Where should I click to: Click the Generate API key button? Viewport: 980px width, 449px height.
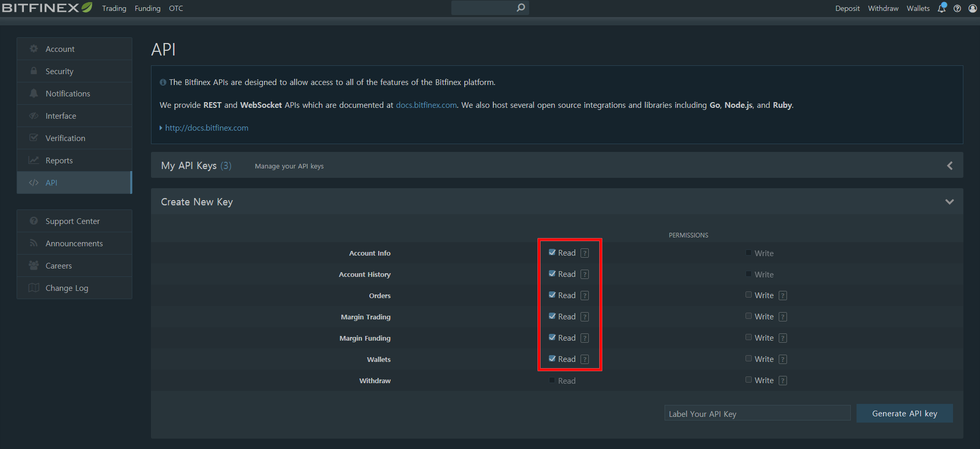(904, 413)
